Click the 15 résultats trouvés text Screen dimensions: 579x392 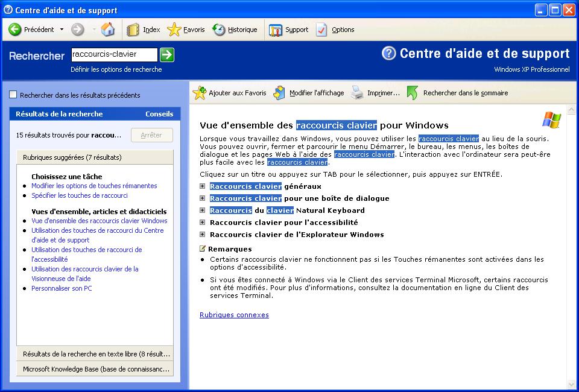[x=69, y=135]
